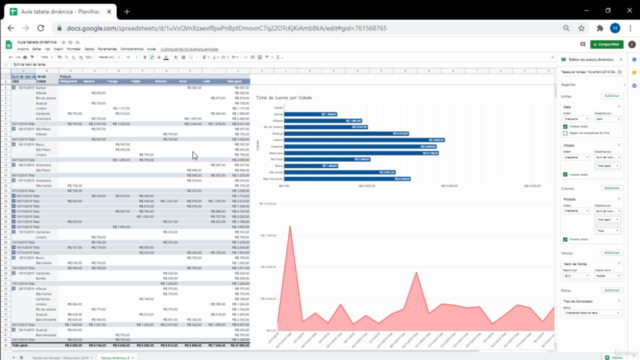Click Adicionar button for Colunas
The height and width of the screenshot is (360, 640).
point(612,188)
